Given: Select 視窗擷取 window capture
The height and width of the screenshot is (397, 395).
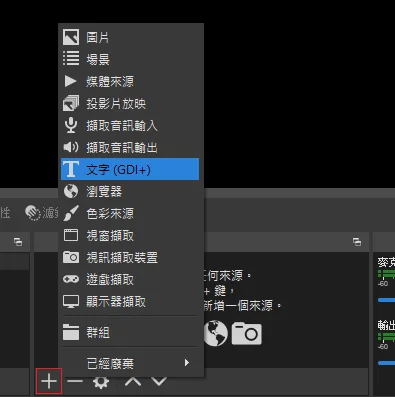Looking at the screenshot, I should tap(130, 235).
